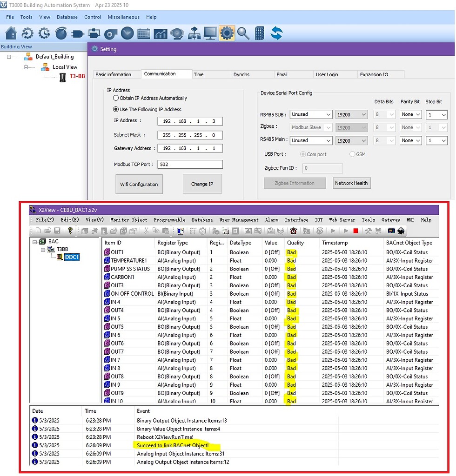Open the Building home view
456x476 pixels.
10,33
